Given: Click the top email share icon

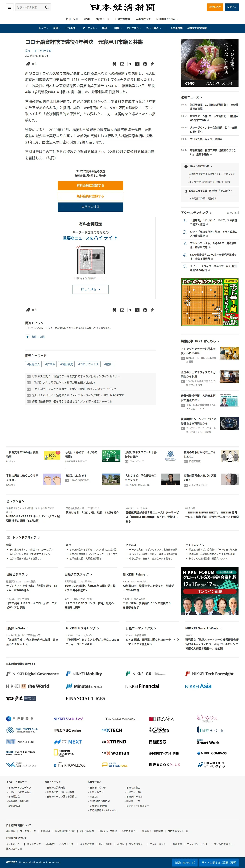Looking at the screenshot, I should (122, 64).
